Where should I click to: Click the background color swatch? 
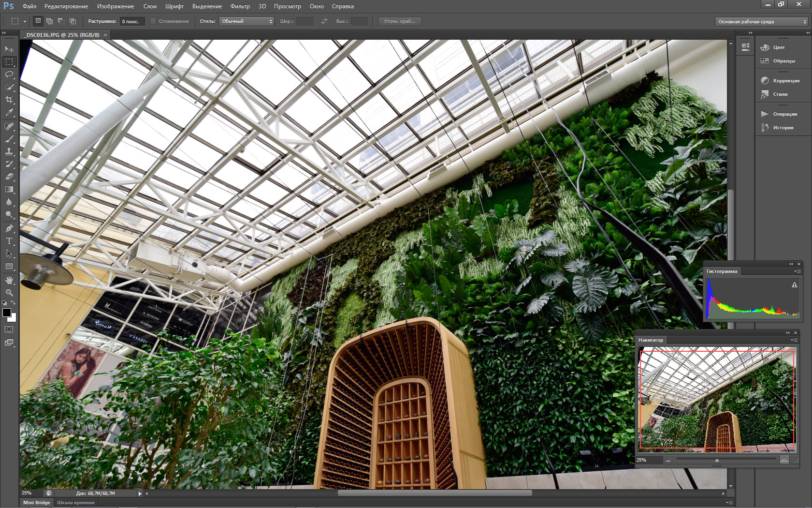point(13,318)
